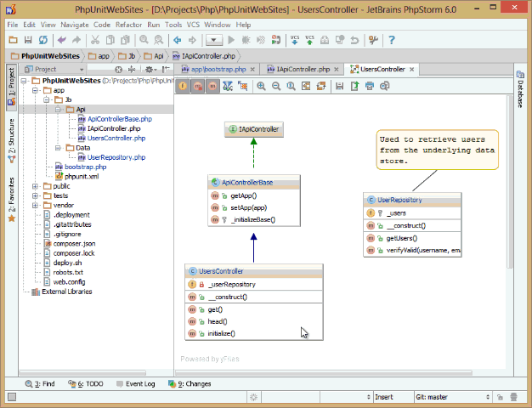The height and width of the screenshot is (408, 532).
Task: Close the UsersController diagram tab
Action: [412, 69]
